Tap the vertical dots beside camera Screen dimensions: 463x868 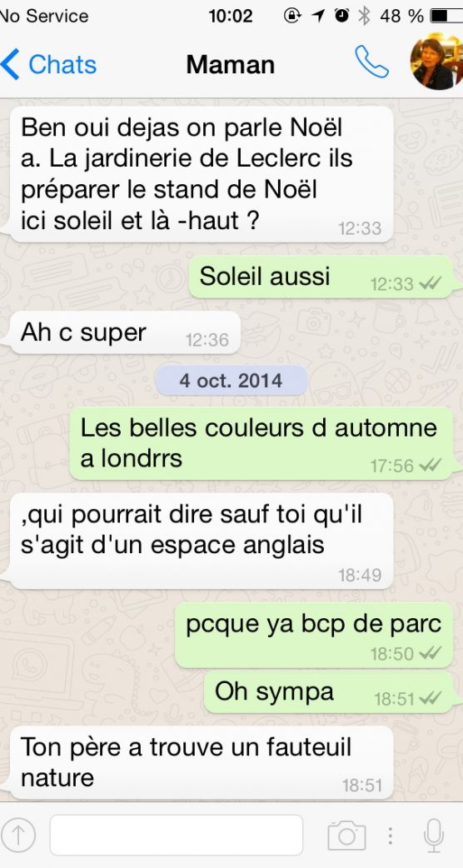coord(391,836)
